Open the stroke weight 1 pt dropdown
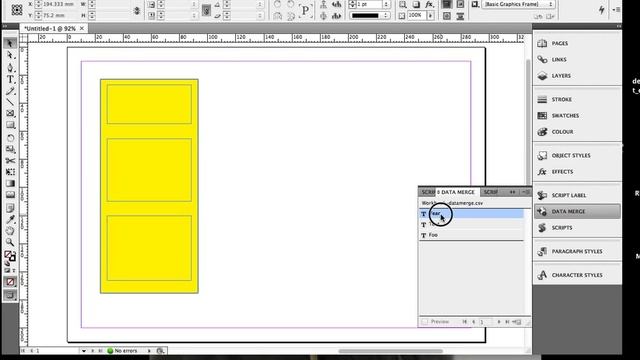 (x=386, y=4)
